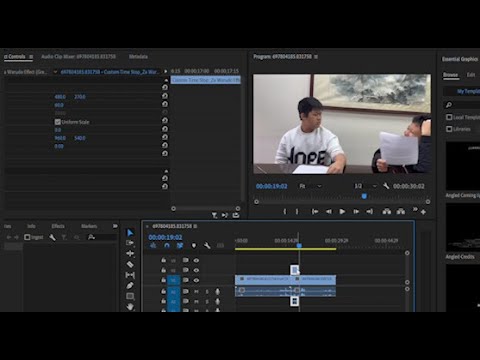Screen dimensions: 480x360
Task: Open Program monitor settings wrench
Action: click(x=386, y=186)
